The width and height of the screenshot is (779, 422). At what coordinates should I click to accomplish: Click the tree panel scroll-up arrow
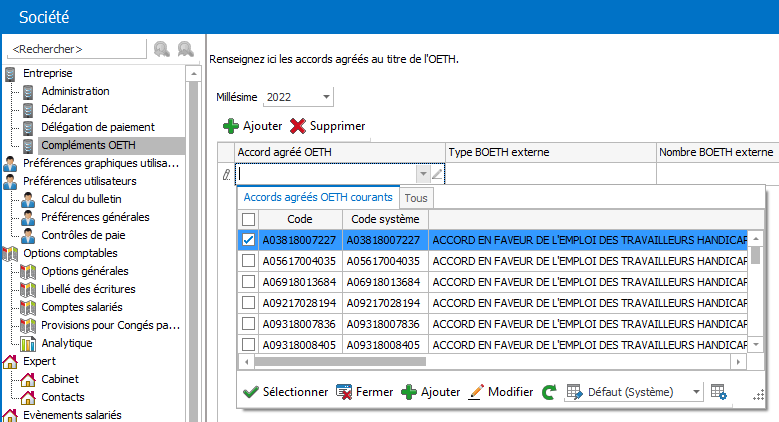(x=193, y=74)
